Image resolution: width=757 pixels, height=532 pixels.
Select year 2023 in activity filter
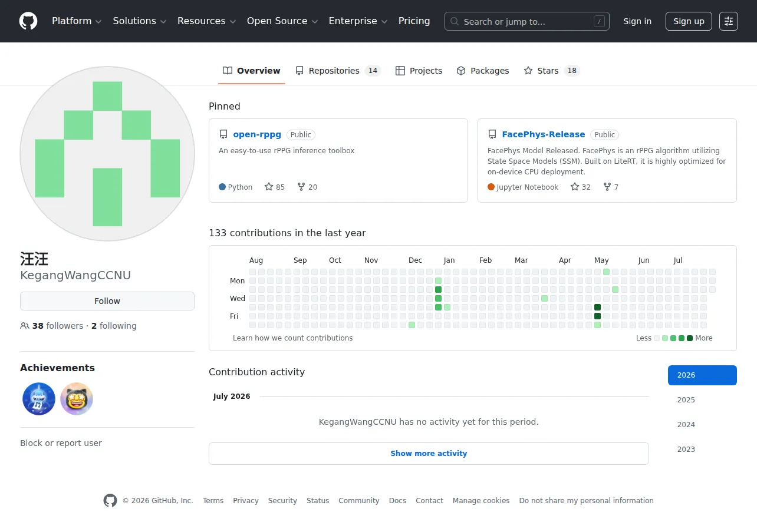(702, 450)
